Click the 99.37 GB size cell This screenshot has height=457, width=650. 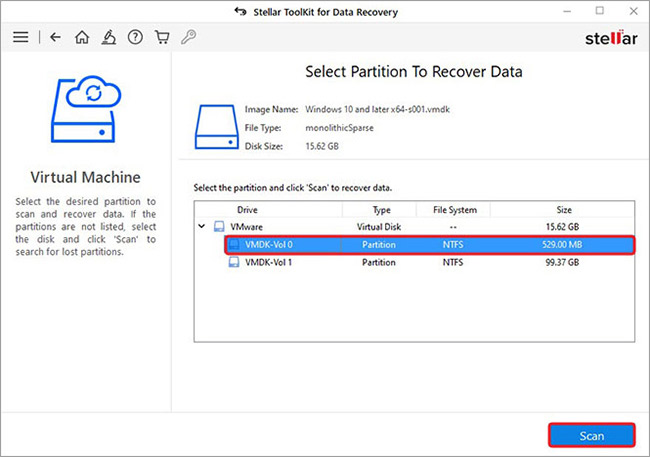pyautogui.click(x=562, y=262)
